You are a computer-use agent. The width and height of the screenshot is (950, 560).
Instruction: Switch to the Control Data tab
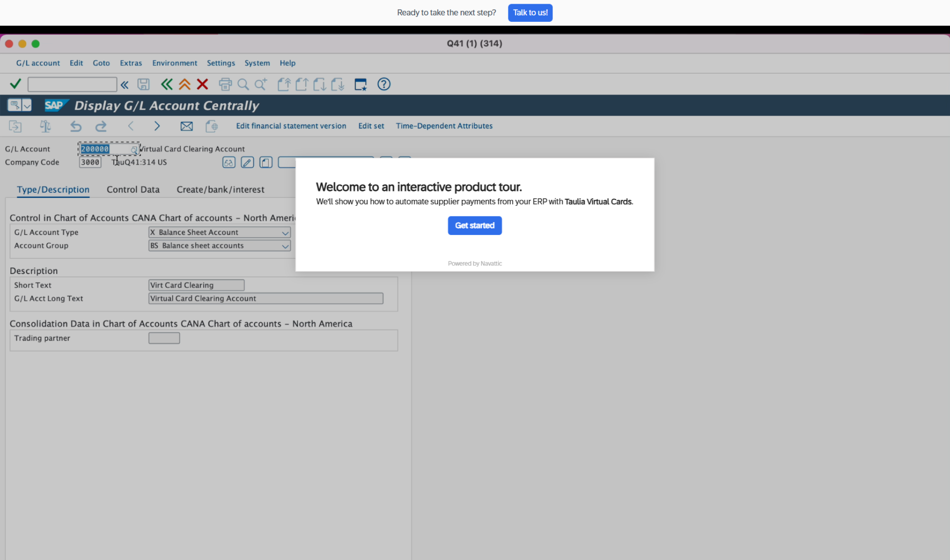tap(133, 190)
